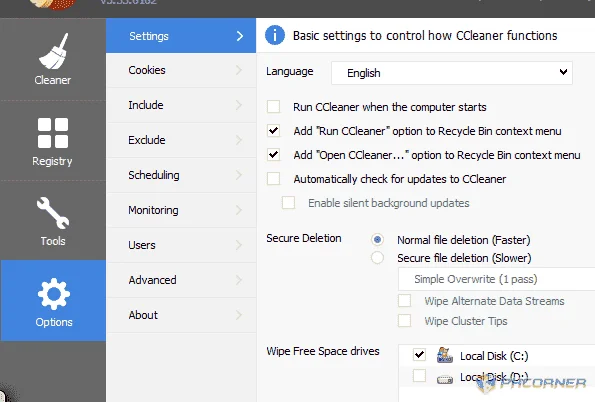Open the Settings tab
Screen dimensions: 595x402
(x=181, y=36)
